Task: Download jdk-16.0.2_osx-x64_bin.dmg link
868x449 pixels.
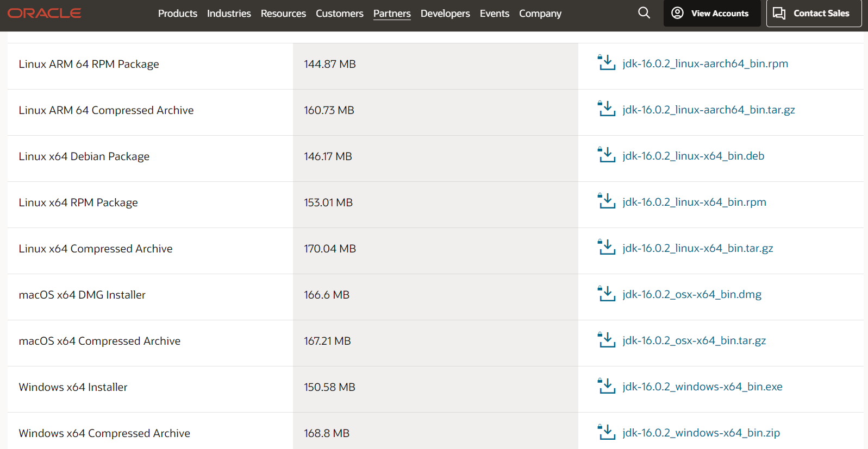Action: 692,294
